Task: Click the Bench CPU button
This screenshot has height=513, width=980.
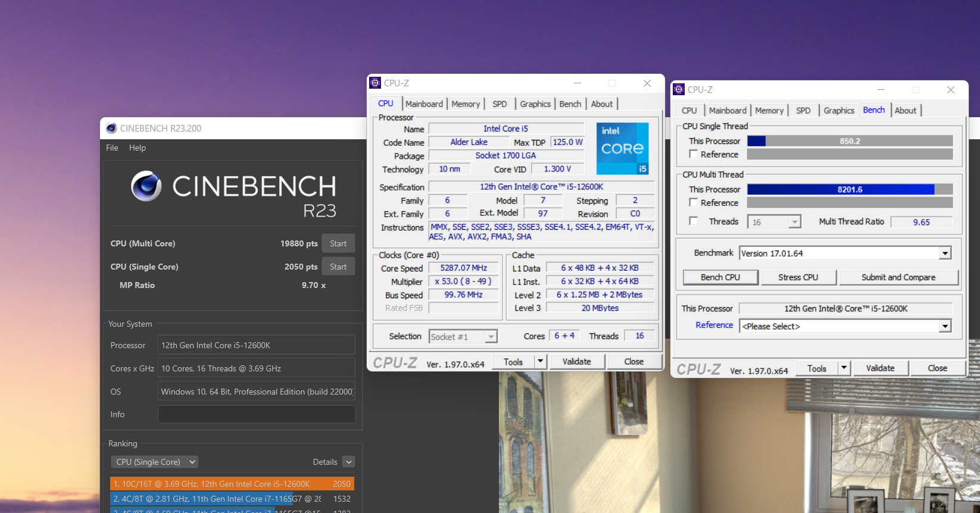Action: pos(720,277)
